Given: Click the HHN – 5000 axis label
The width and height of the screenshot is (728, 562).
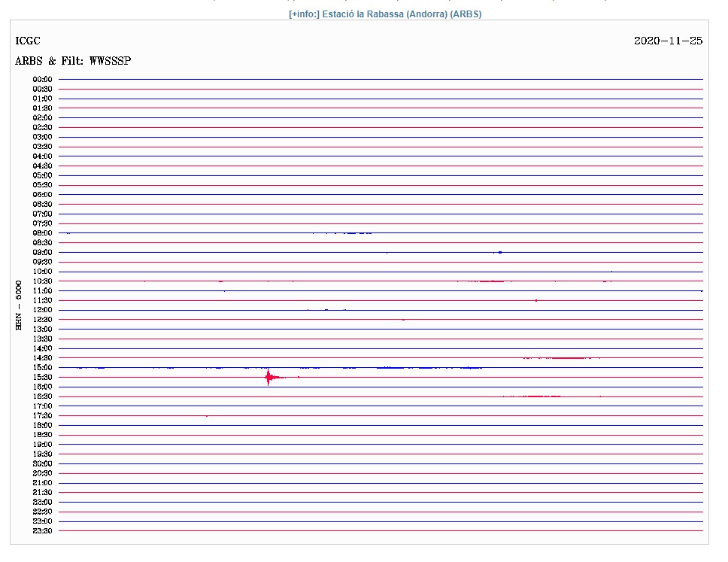Looking at the screenshot, I should (18, 305).
